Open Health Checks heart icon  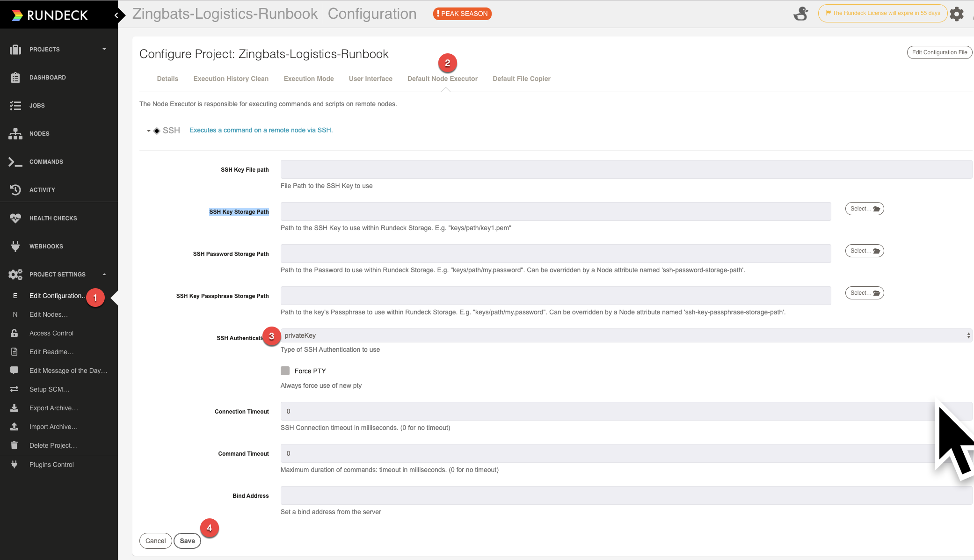[15, 218]
